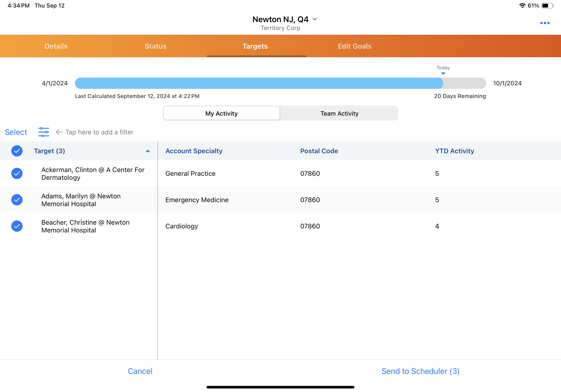
Task: Tap Send to Scheduler (3)
Action: (x=420, y=371)
